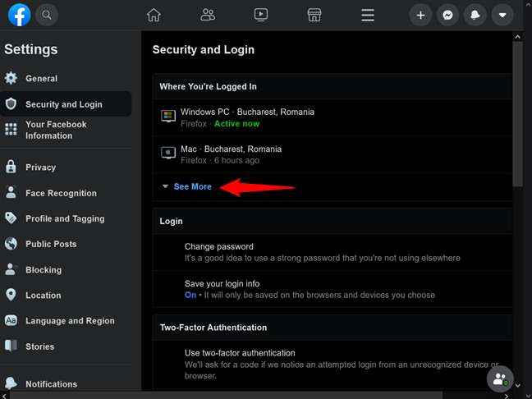
Task: Click the vertical scrollbar thumb
Action: point(517,113)
